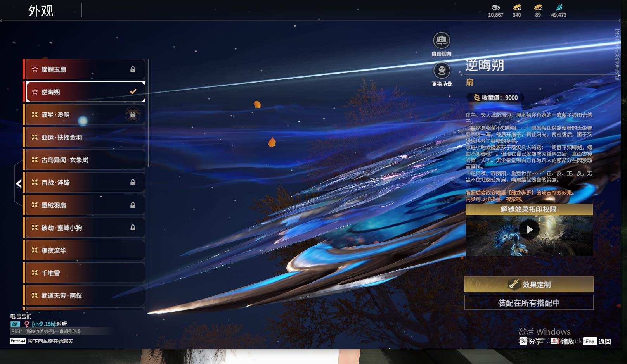This screenshot has width=627, height=364.
Task: Click the skin list scrollbar
Action: (x=149, y=113)
